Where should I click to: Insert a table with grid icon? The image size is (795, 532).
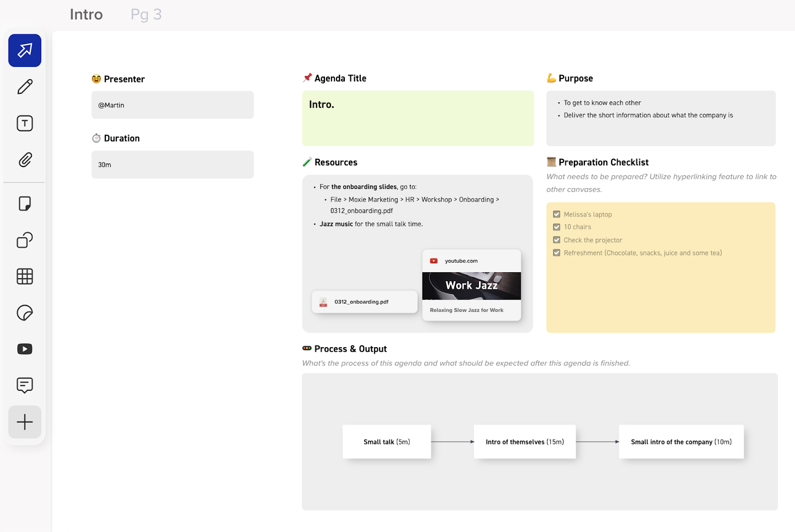25,276
